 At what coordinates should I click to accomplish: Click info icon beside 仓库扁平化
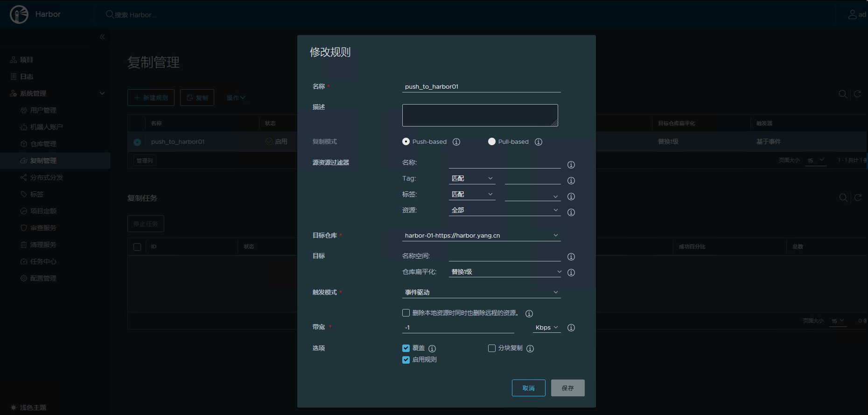(571, 273)
